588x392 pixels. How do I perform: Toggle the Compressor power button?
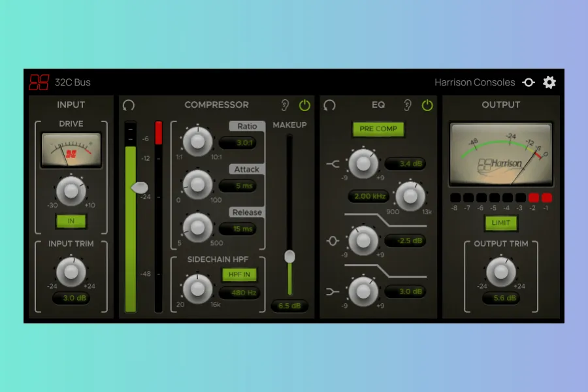tap(304, 105)
